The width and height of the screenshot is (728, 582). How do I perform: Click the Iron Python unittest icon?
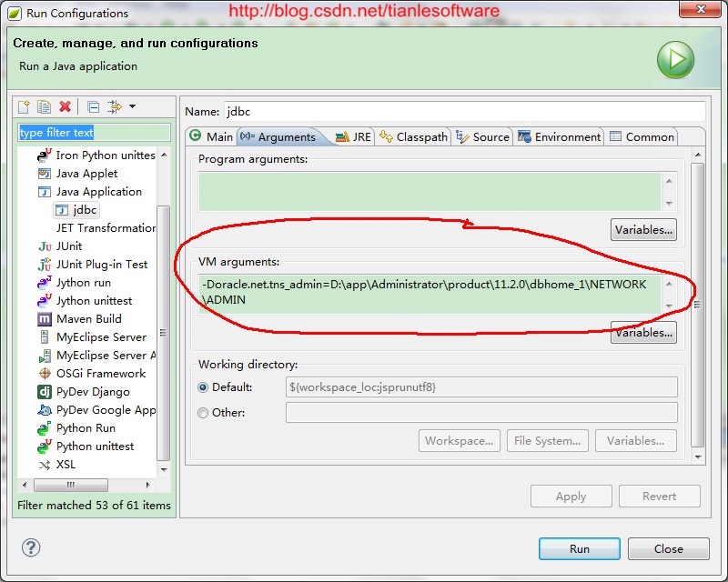pyautogui.click(x=45, y=155)
